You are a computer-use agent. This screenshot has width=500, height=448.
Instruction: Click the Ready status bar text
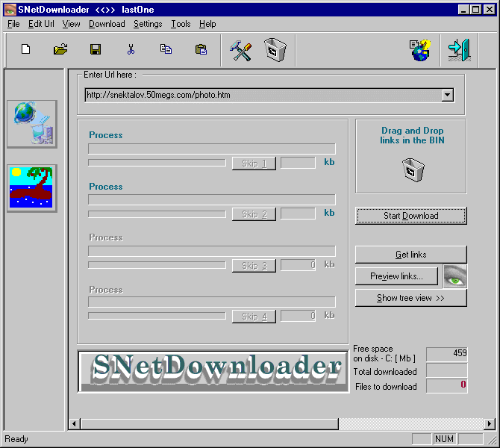[16, 439]
